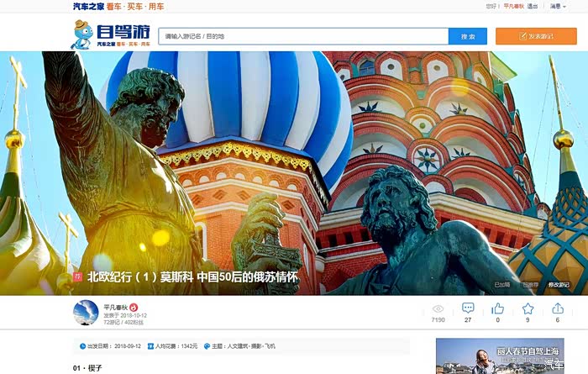Viewport: 588px width, 374px height.
Task: Click the thumbs-up like icon
Action: pos(497,308)
